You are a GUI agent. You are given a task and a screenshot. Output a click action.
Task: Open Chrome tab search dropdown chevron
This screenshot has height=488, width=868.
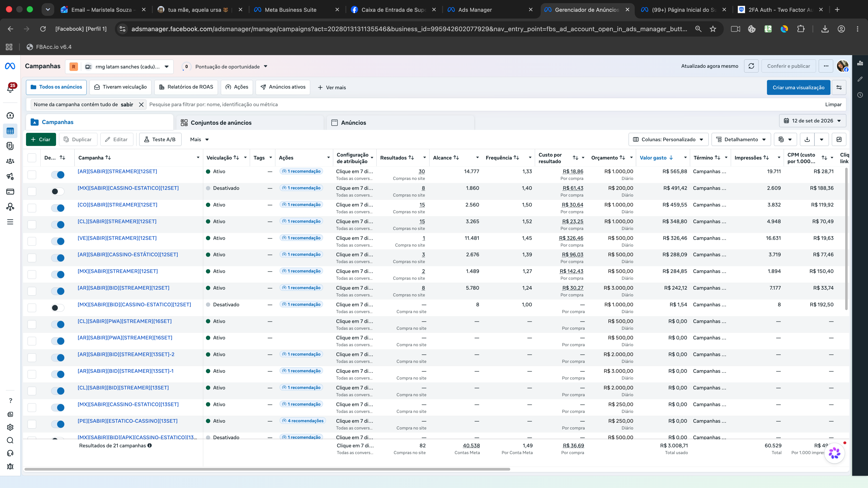click(48, 10)
